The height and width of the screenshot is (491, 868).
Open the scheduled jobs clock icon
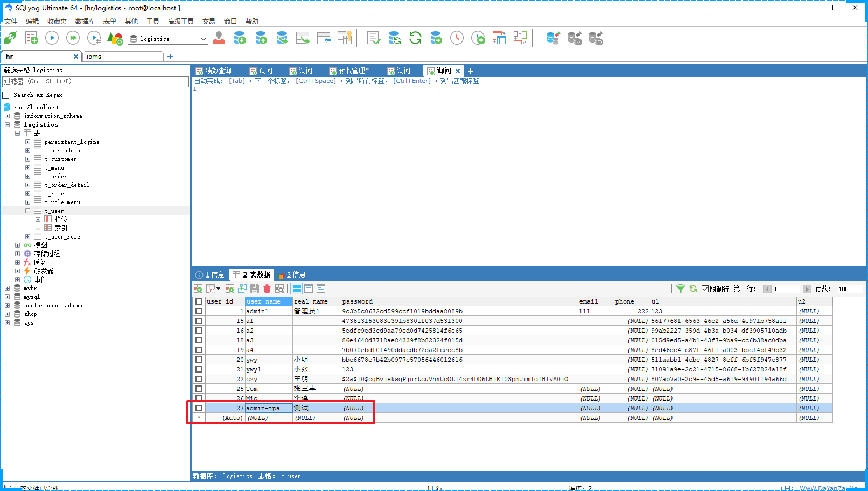pos(457,38)
